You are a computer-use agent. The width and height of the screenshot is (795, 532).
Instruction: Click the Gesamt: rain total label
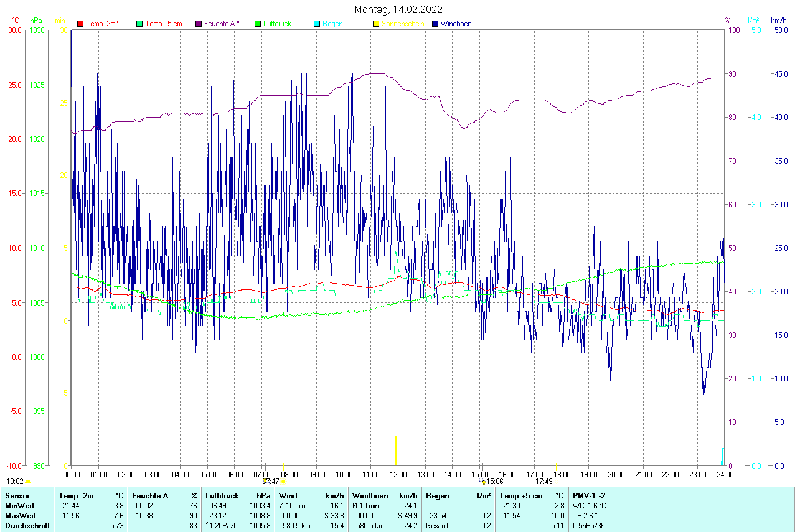438,526
